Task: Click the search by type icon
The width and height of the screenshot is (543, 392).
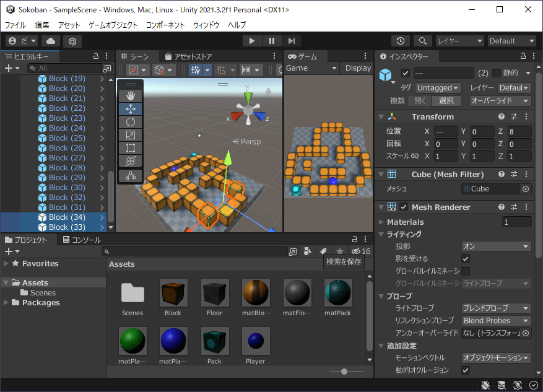Action: 307,251
